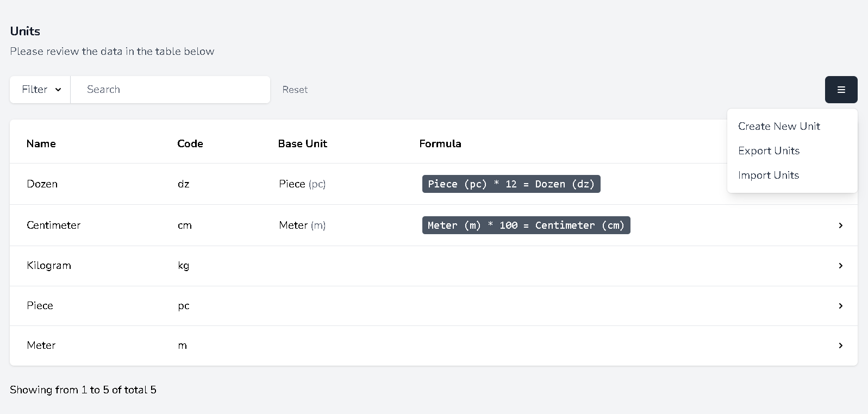
Task: Select the Kilogram unit name
Action: click(49, 266)
